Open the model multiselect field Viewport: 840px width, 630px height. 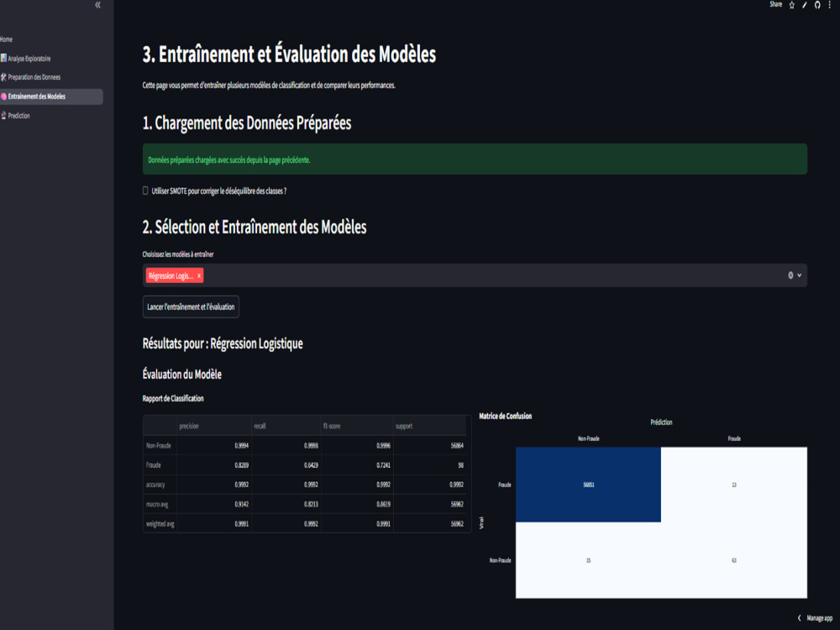475,276
